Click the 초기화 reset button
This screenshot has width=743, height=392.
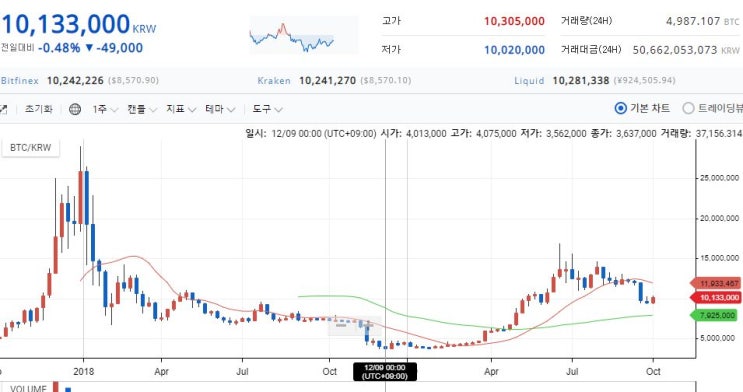(x=38, y=109)
